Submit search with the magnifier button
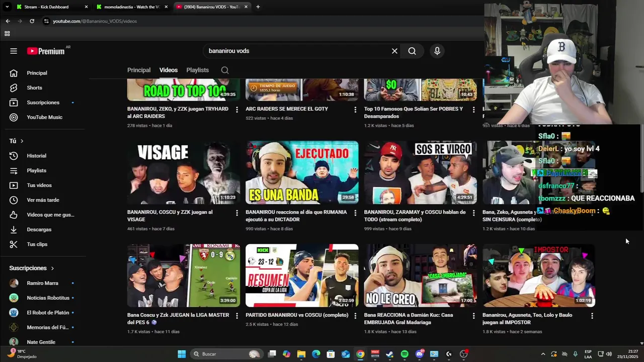Image resolution: width=644 pixels, height=362 pixels. 412,51
